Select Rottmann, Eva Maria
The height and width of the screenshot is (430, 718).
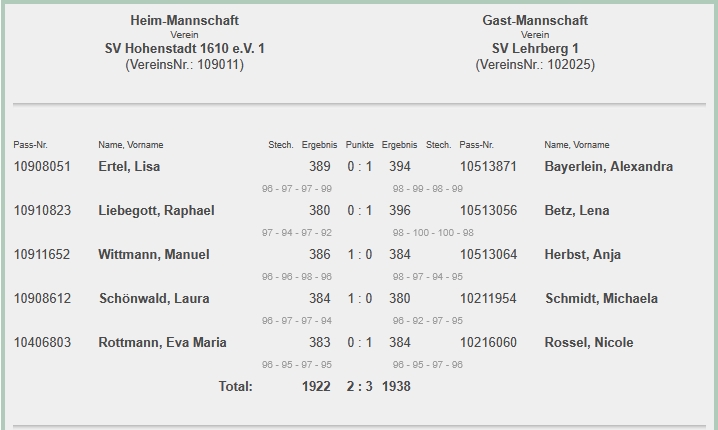point(162,342)
